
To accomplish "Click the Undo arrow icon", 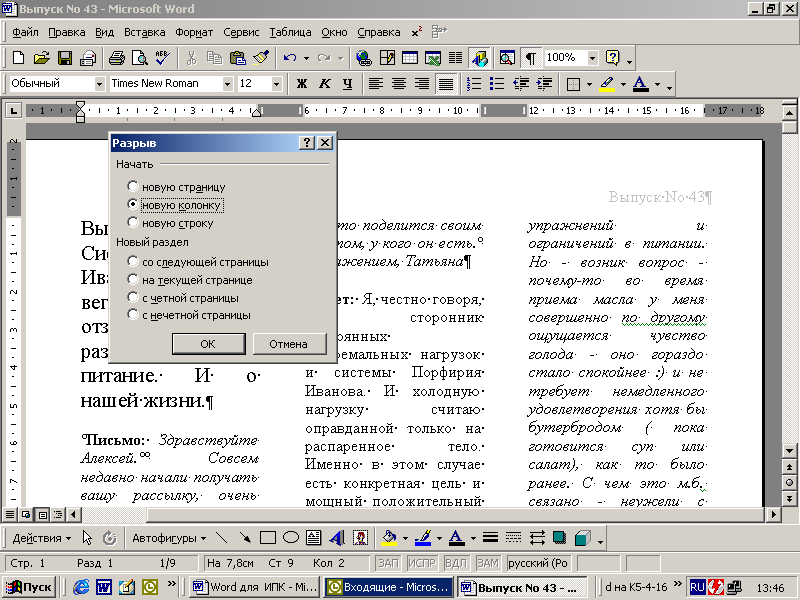I will (289, 58).
